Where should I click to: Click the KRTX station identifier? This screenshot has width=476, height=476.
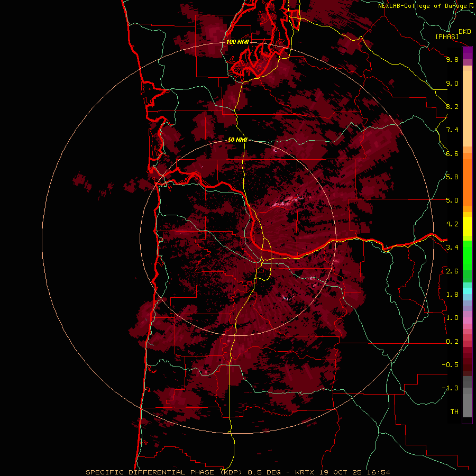[305, 472]
